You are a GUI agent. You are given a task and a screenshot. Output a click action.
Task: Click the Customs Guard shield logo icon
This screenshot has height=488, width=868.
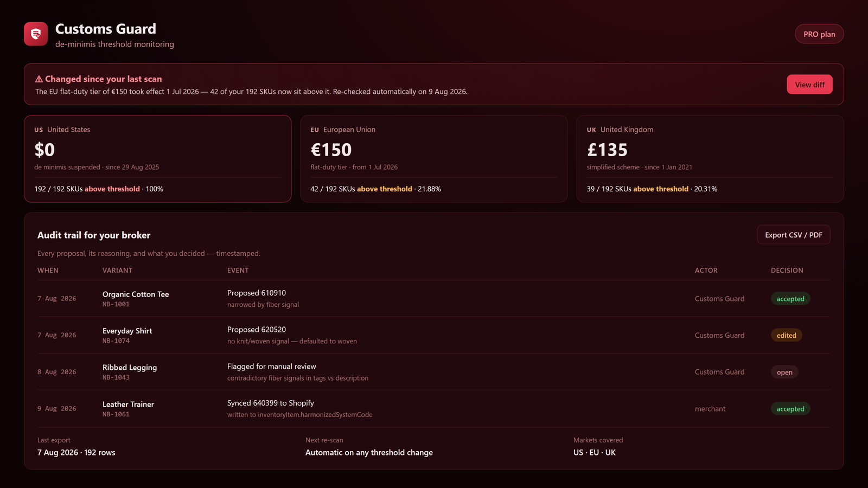point(36,34)
